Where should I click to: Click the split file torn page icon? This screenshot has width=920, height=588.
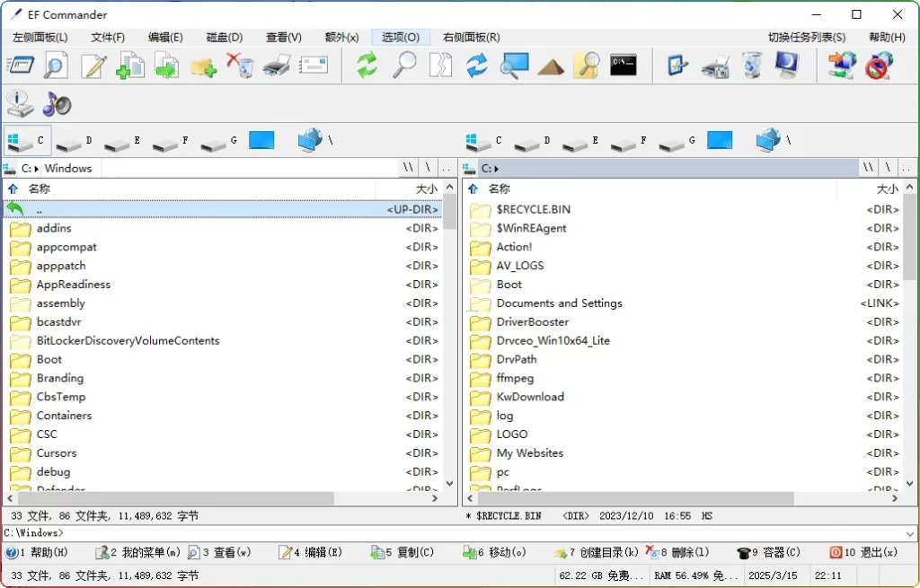[440, 65]
